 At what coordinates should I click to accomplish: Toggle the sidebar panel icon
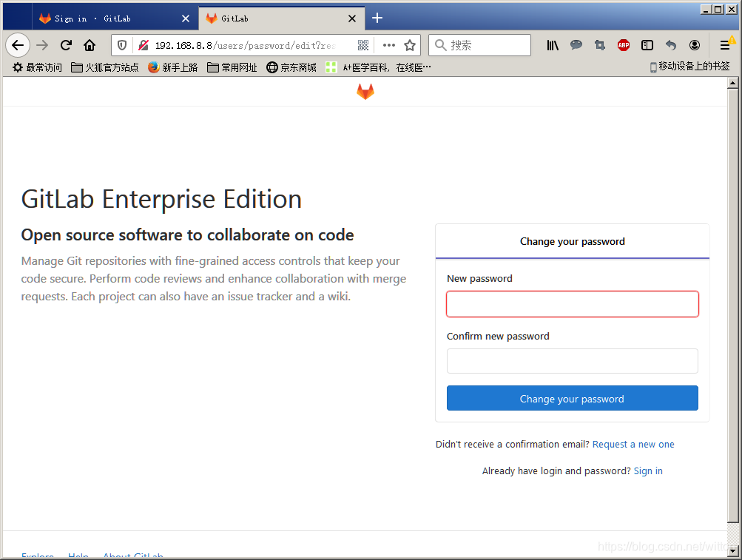point(647,45)
